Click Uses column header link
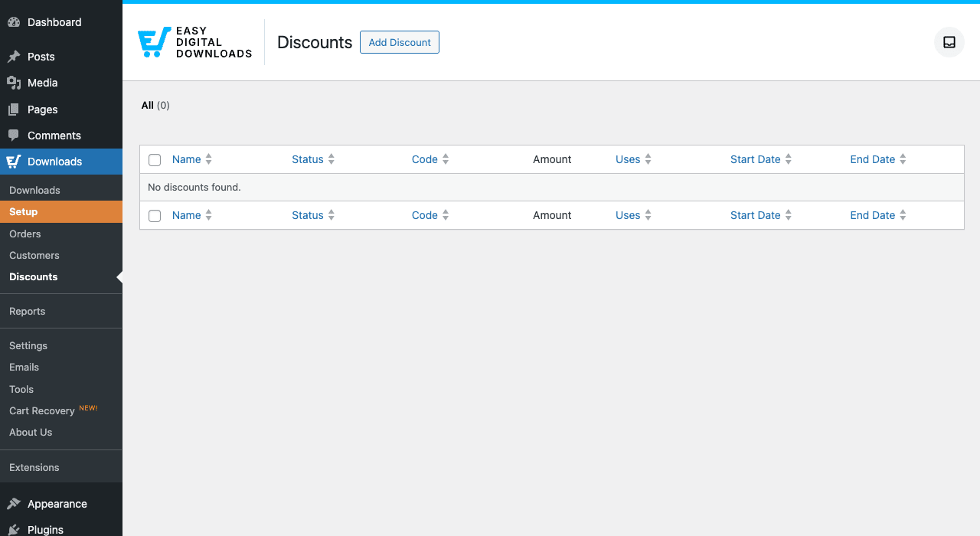 pyautogui.click(x=628, y=159)
